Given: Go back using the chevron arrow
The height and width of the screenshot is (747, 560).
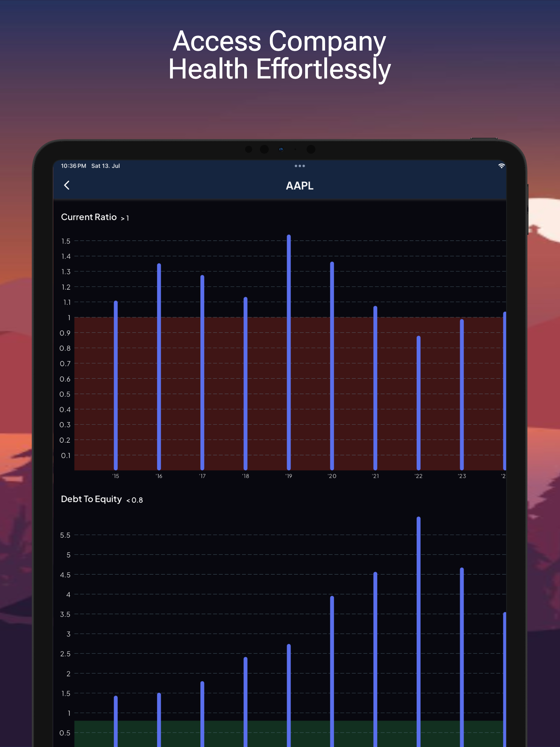Looking at the screenshot, I should point(67,185).
